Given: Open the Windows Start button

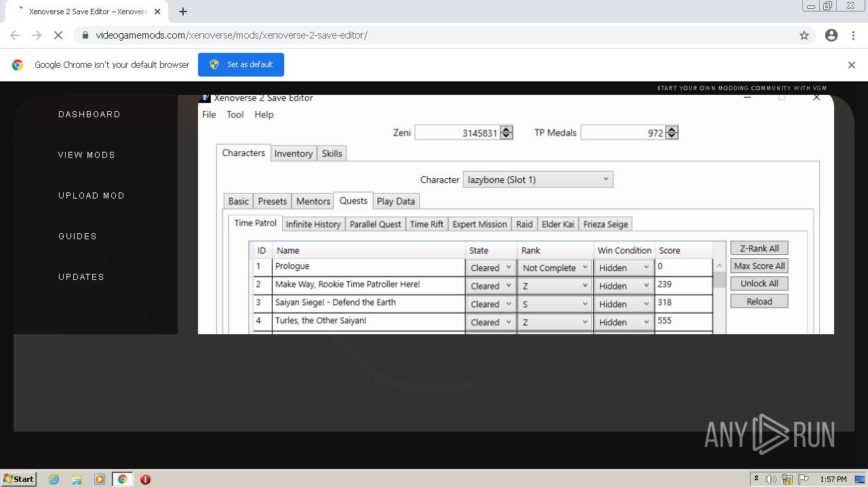Looking at the screenshot, I should point(19,479).
